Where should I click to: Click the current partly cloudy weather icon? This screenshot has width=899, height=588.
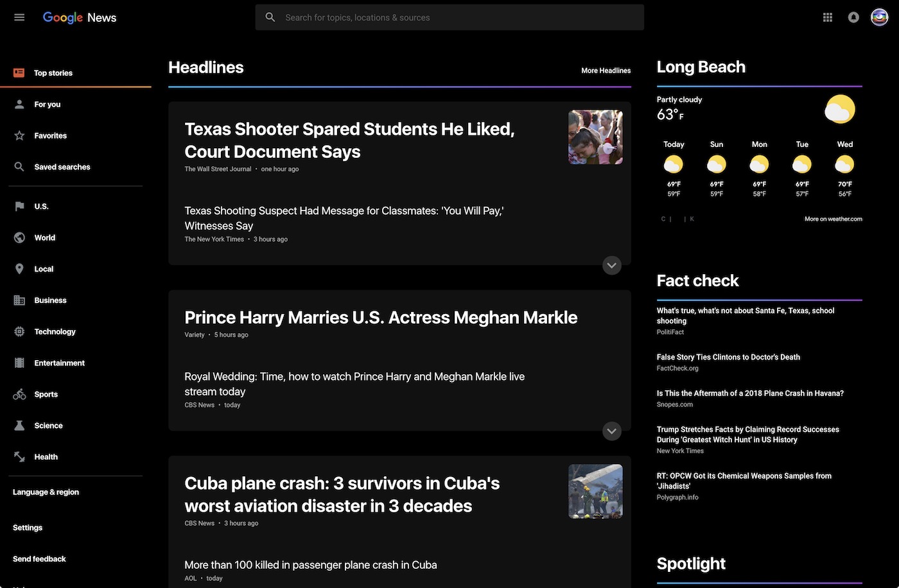pos(839,109)
